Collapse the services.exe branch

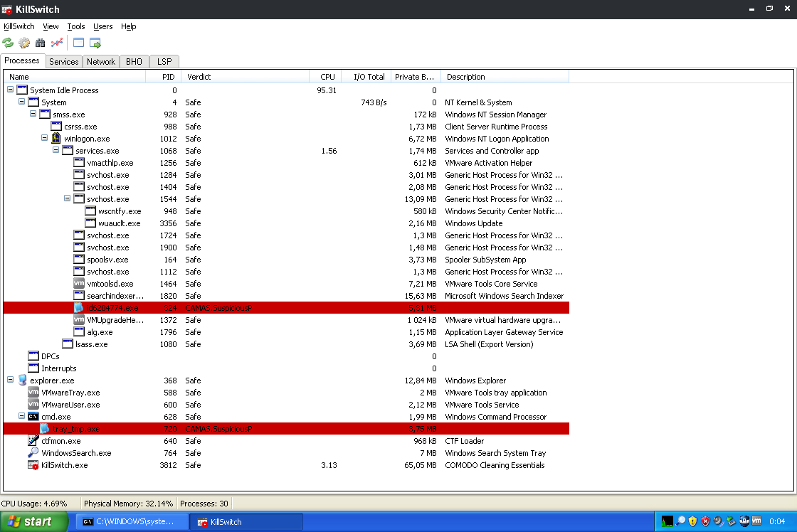(x=56, y=150)
